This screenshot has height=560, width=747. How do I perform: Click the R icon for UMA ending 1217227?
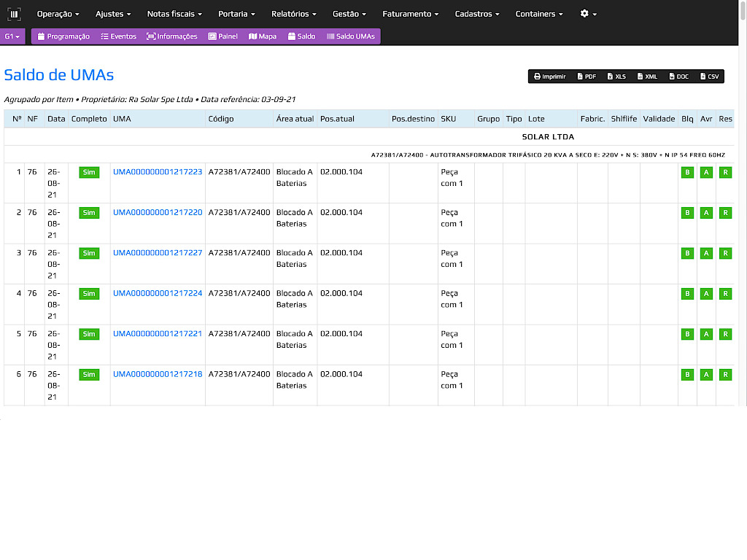point(725,253)
